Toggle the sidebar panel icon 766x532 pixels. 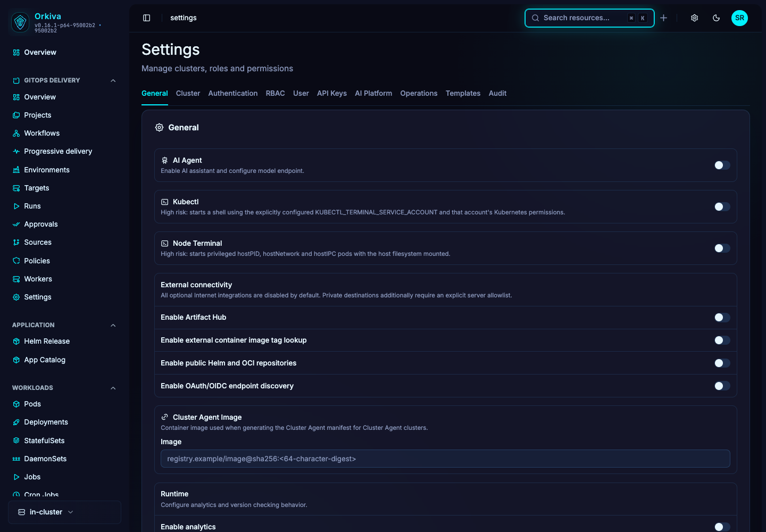click(147, 18)
